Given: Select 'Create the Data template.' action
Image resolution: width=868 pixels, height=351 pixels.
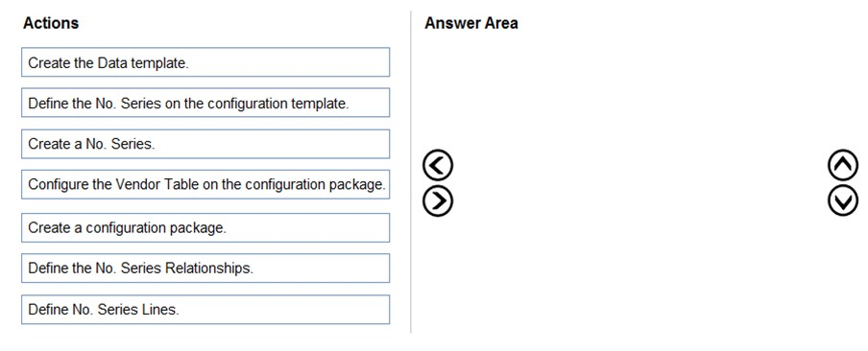Looking at the screenshot, I should point(205,62).
